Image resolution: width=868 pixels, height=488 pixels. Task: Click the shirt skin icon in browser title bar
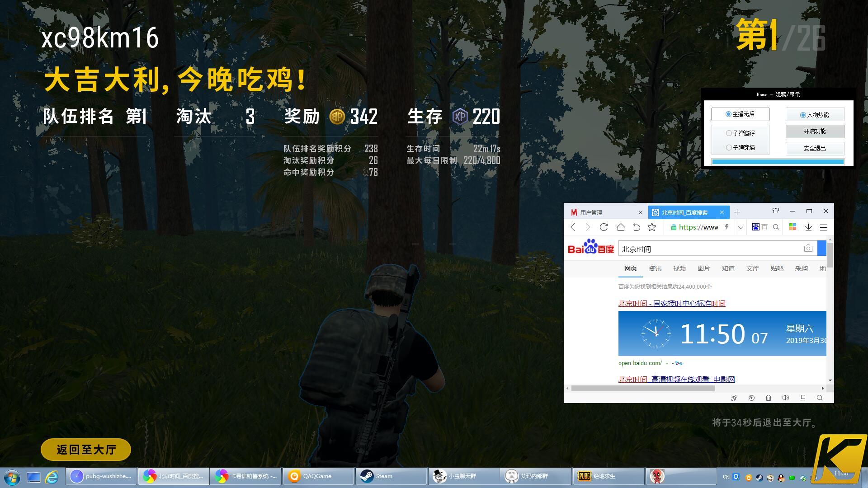[776, 211]
